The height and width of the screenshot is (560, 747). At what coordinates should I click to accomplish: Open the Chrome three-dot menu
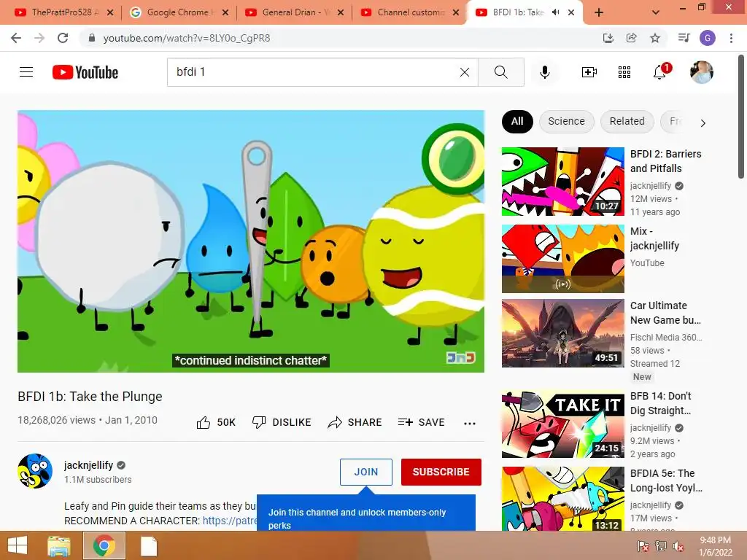[731, 38]
